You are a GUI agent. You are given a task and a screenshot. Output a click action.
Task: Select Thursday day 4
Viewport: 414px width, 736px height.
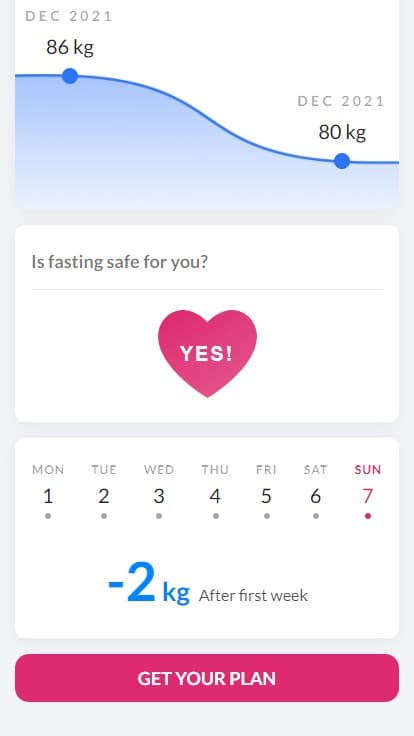pyautogui.click(x=215, y=491)
